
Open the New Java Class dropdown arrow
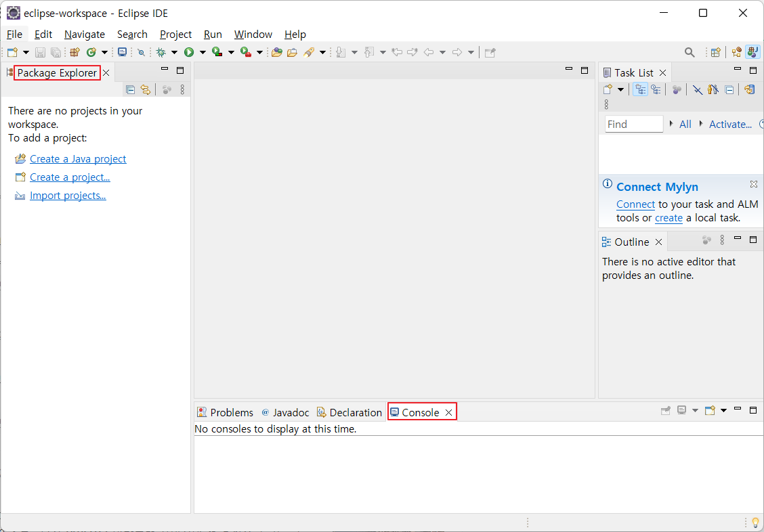[104, 52]
